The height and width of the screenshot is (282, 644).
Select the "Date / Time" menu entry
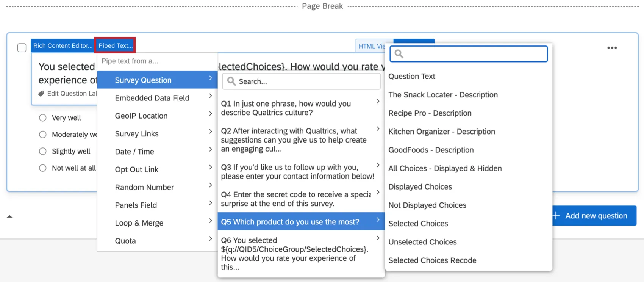(x=134, y=152)
